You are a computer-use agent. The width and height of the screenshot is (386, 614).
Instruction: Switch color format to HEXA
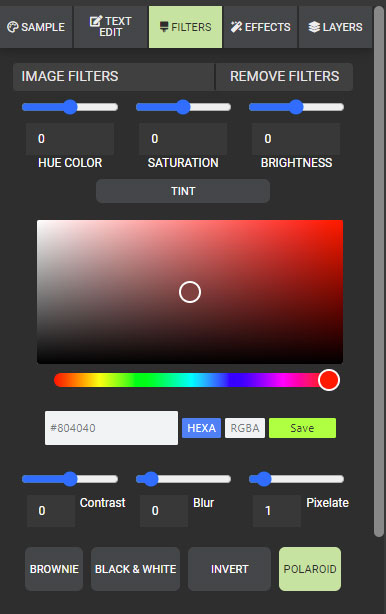coord(202,428)
